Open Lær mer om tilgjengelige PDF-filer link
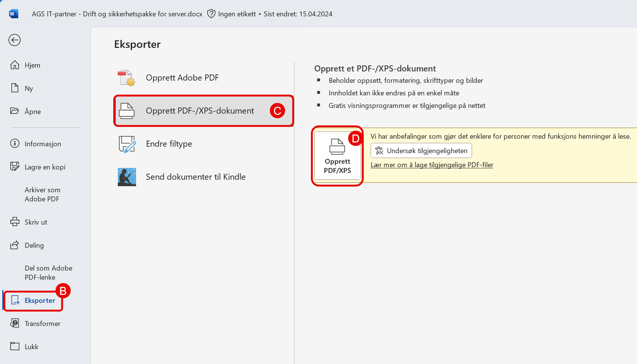Image resolution: width=637 pixels, height=364 pixels. pyautogui.click(x=432, y=165)
